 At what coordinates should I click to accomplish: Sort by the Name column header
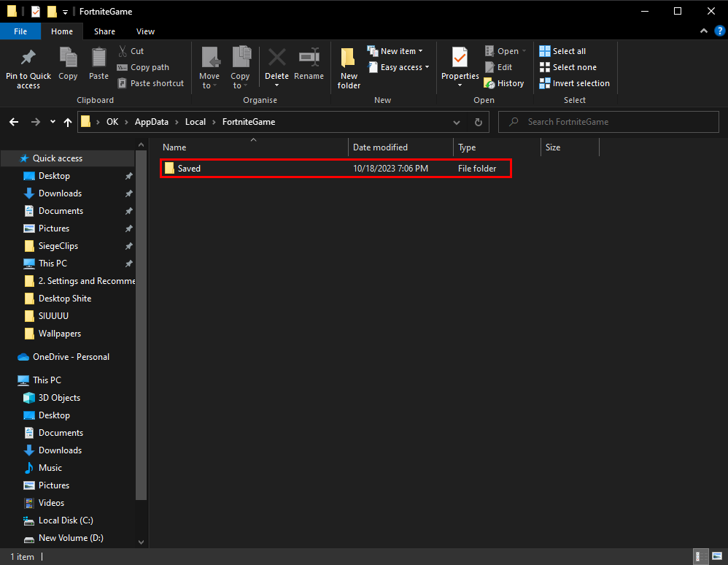(254, 147)
